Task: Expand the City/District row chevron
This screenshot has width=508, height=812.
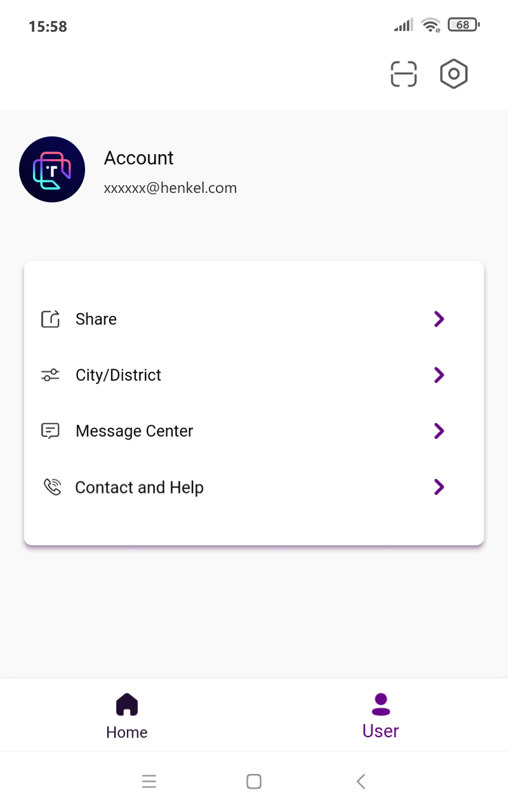Action: tap(438, 375)
